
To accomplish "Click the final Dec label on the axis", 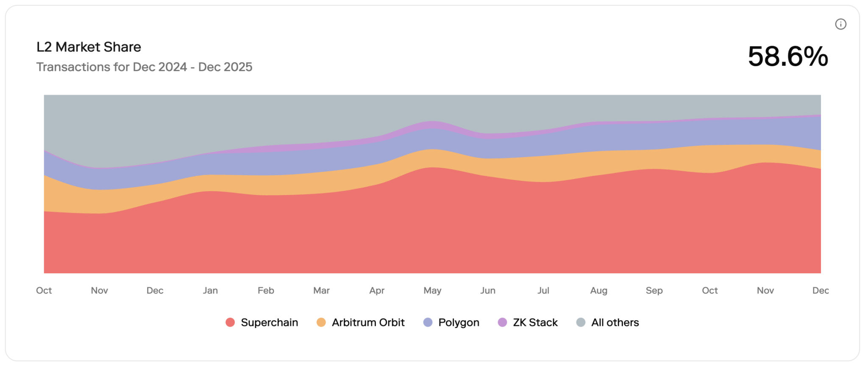I will coord(820,291).
